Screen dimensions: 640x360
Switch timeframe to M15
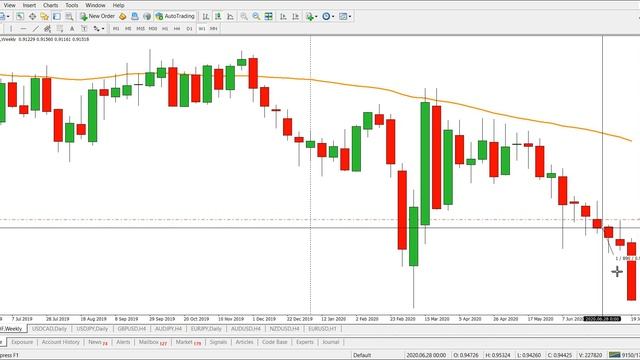(140, 29)
